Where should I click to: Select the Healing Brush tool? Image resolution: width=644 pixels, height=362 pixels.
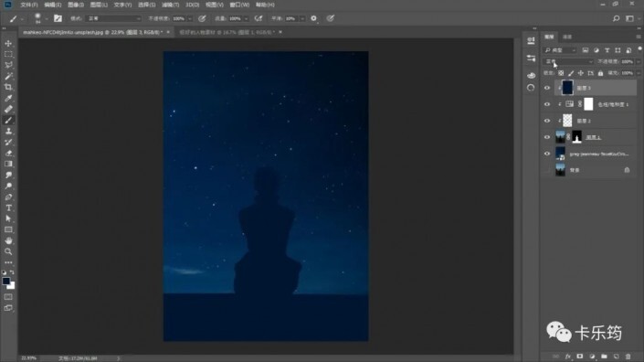click(8, 110)
